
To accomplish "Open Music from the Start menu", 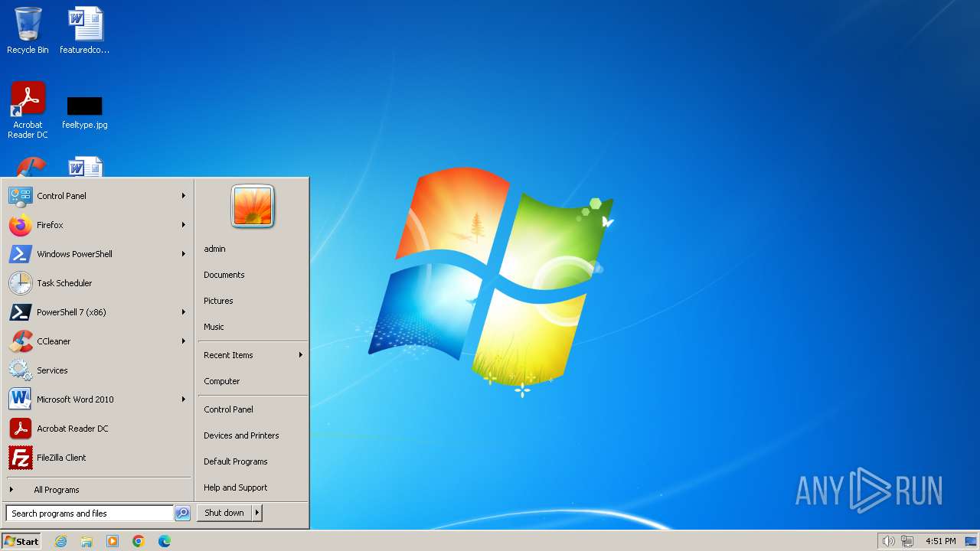I will click(x=253, y=327).
